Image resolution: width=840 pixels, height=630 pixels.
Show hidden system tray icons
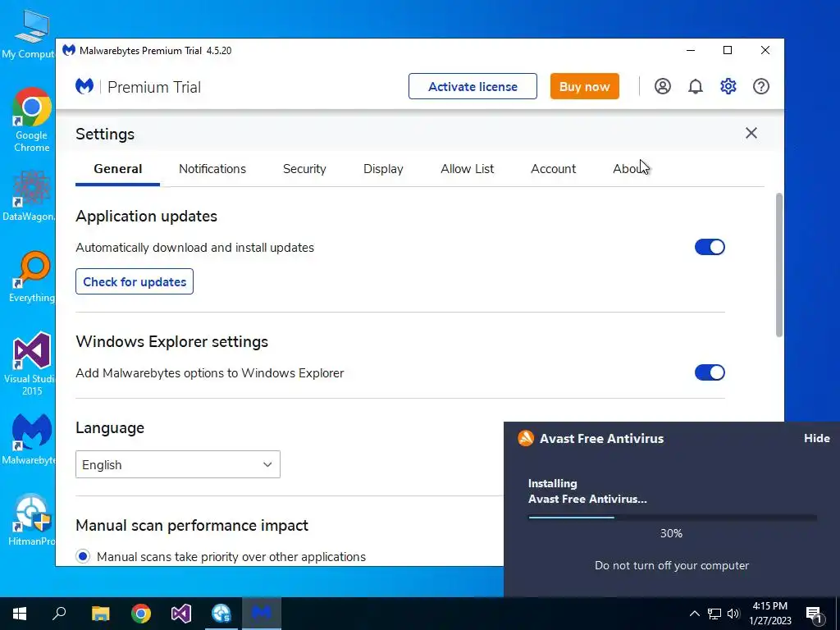(694, 614)
